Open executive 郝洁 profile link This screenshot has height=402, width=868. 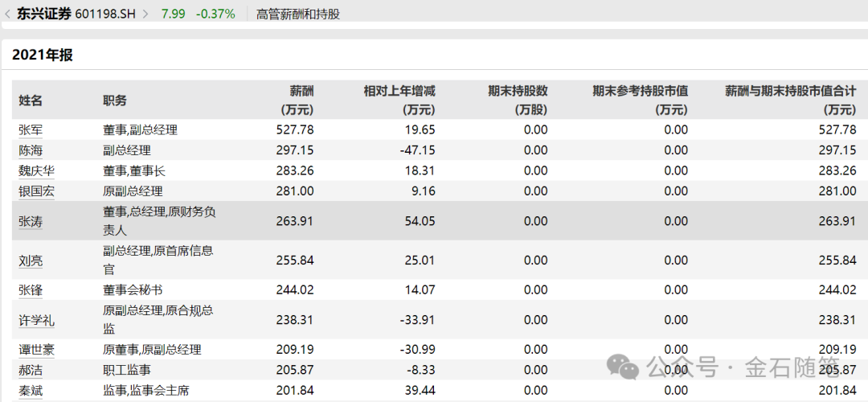(x=31, y=371)
